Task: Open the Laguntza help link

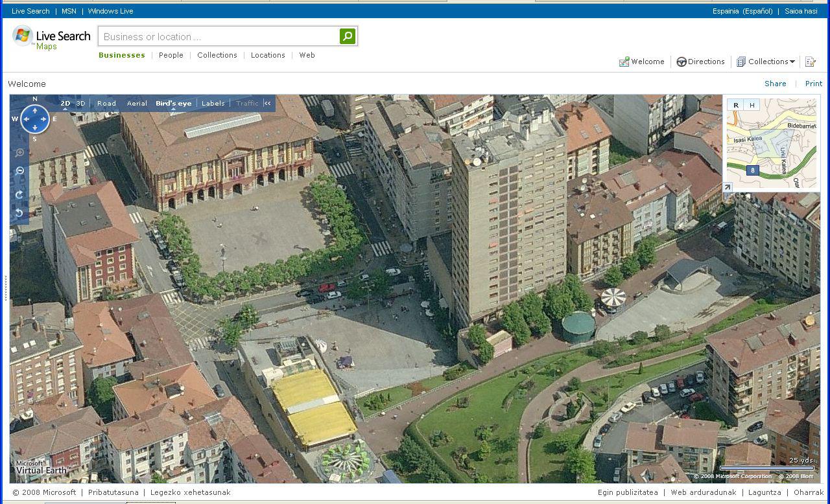Action: point(765,492)
